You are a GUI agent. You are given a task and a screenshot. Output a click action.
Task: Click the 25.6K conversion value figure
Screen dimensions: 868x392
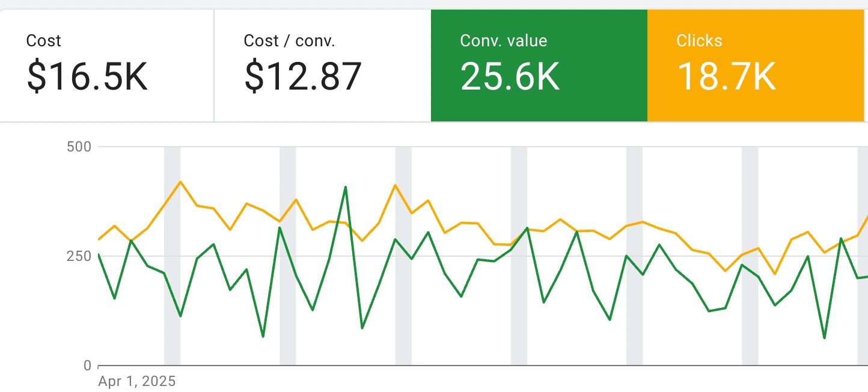click(x=510, y=76)
